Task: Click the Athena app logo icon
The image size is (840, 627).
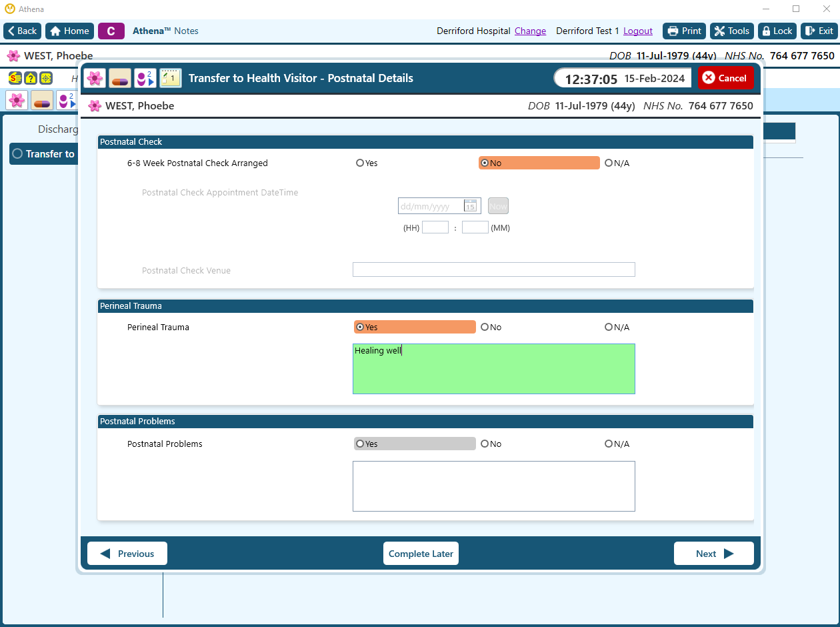Action: point(9,9)
